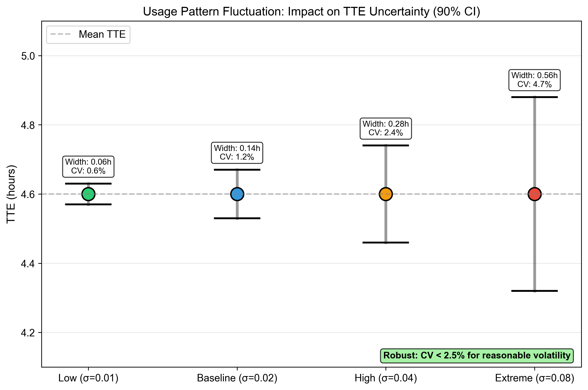Click the "Baseline (σ=0.02)" x-axis label
Viewport: 588px width, 390px height.
[x=237, y=378]
